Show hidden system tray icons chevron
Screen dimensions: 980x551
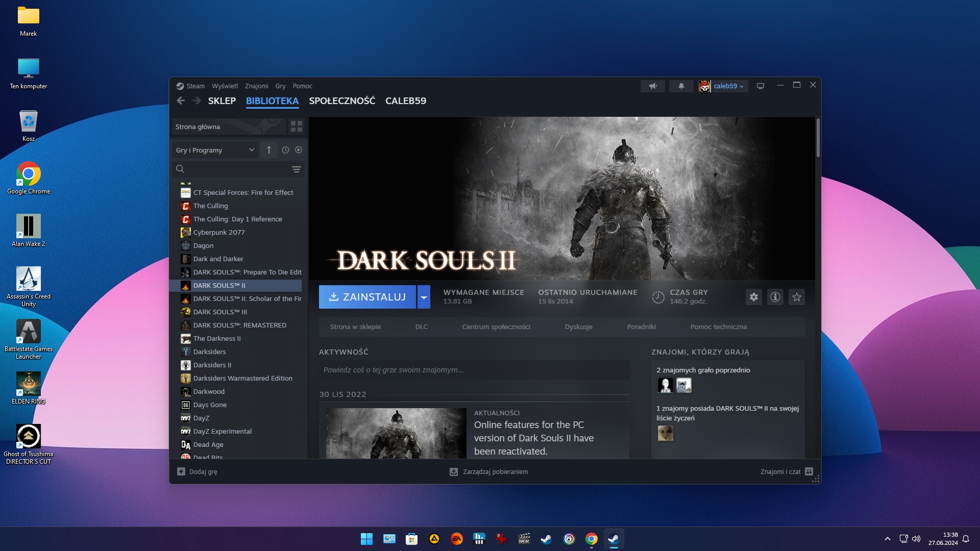click(888, 539)
